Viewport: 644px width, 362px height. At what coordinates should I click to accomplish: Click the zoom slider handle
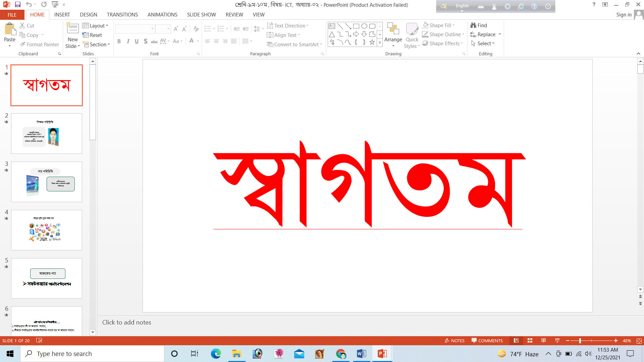(x=580, y=341)
